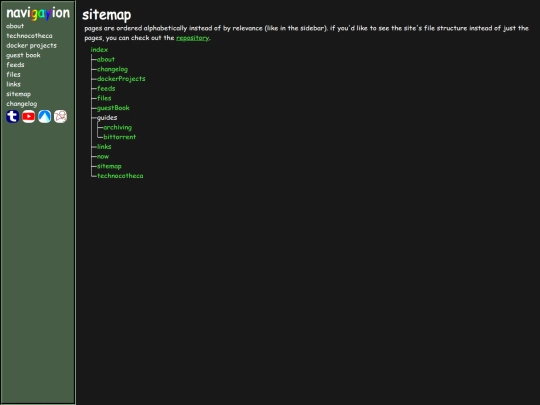Open links in the sidebar navigation
Screen dimensions: 540x405
[x=13, y=84]
